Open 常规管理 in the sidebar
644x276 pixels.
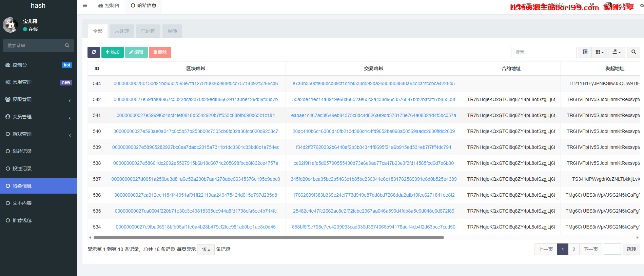pyautogui.click(x=39, y=82)
